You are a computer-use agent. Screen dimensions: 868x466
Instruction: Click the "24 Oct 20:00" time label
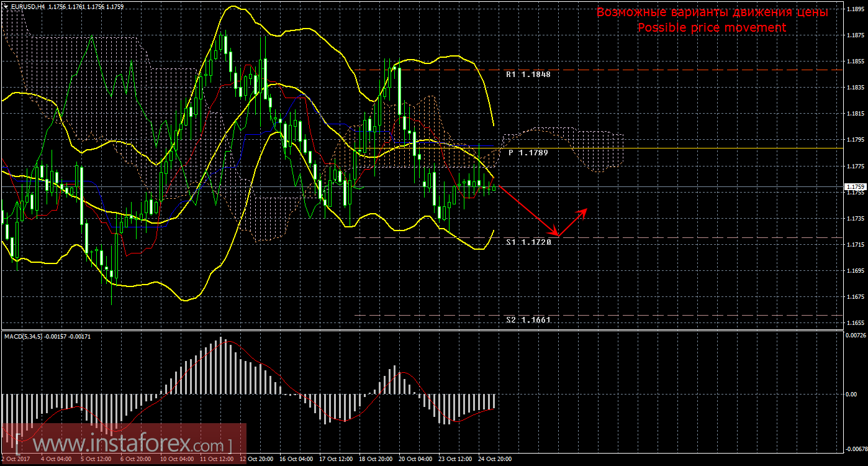pyautogui.click(x=494, y=459)
